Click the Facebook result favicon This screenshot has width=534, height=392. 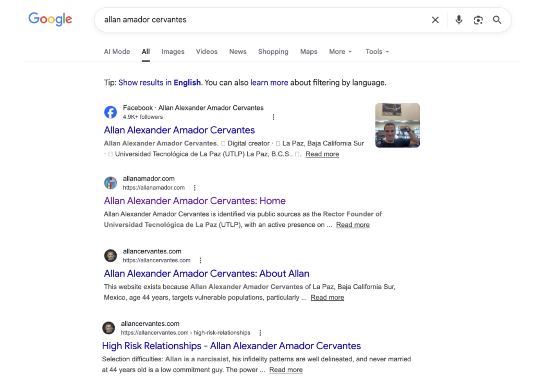pos(111,112)
